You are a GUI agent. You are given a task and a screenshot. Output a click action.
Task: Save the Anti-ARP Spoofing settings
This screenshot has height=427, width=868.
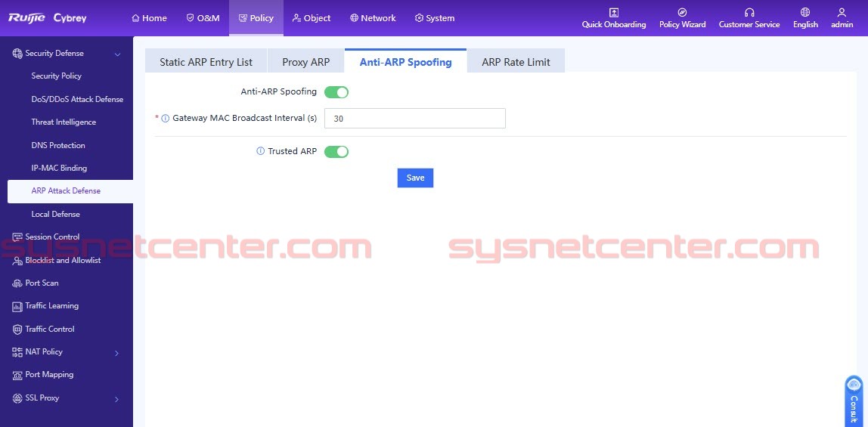pos(415,178)
